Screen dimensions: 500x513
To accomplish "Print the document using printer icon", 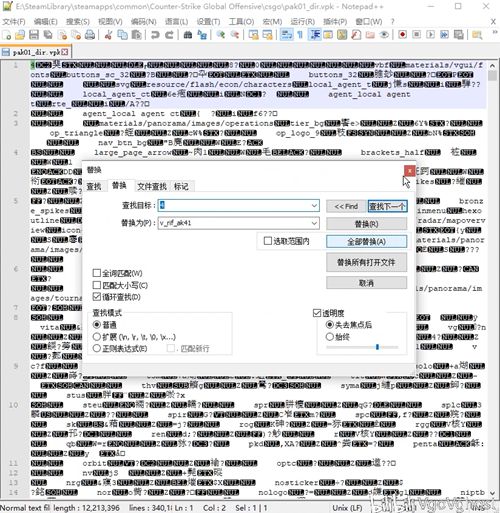I will tap(90, 35).
